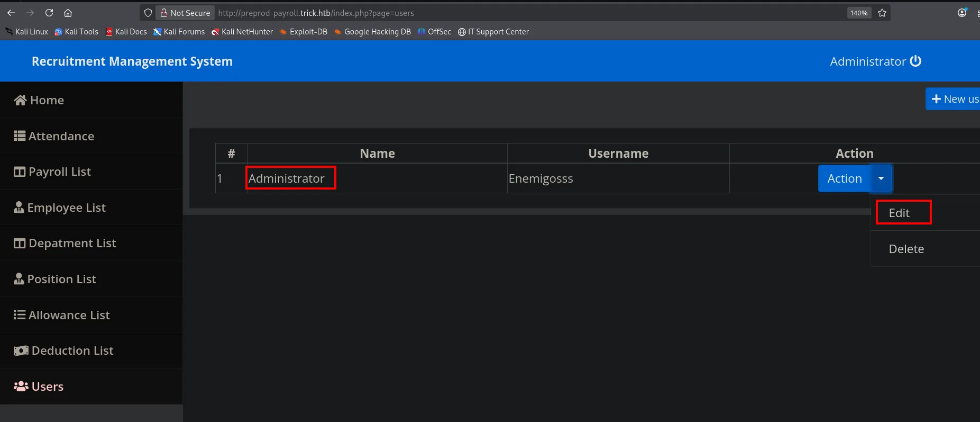Click the plus icon on New user
This screenshot has width=980, height=422.
click(x=936, y=99)
